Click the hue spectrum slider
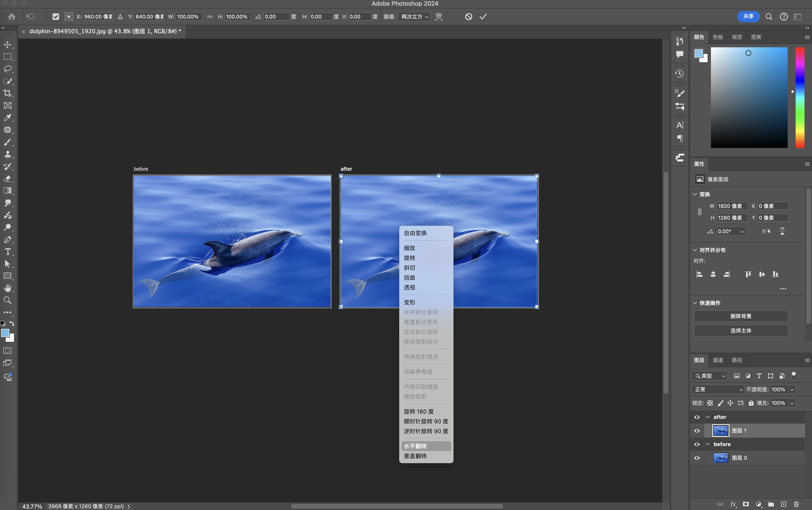812x510 pixels. click(x=800, y=97)
